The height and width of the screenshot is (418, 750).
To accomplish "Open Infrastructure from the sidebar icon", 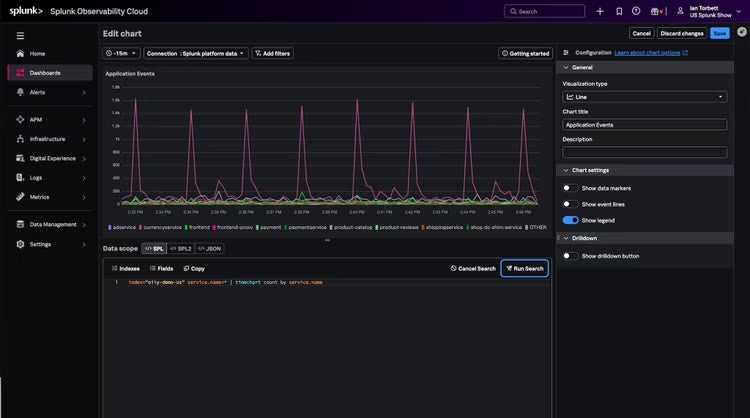I will click(20, 139).
